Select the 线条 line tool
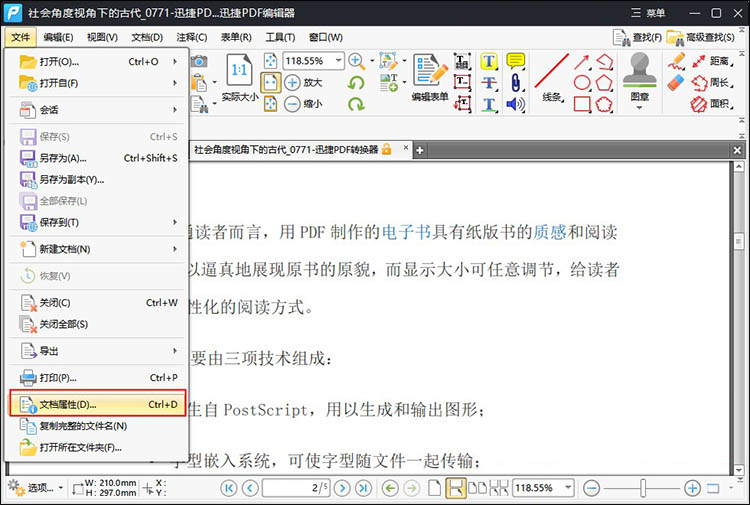The width and height of the screenshot is (750, 505). pos(552,78)
